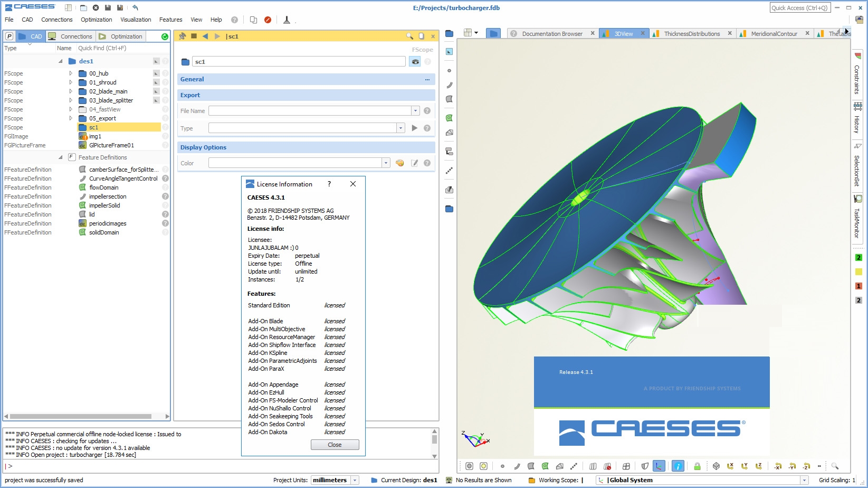Collapse the des1 tree node
868x488 pixels.
click(61, 61)
